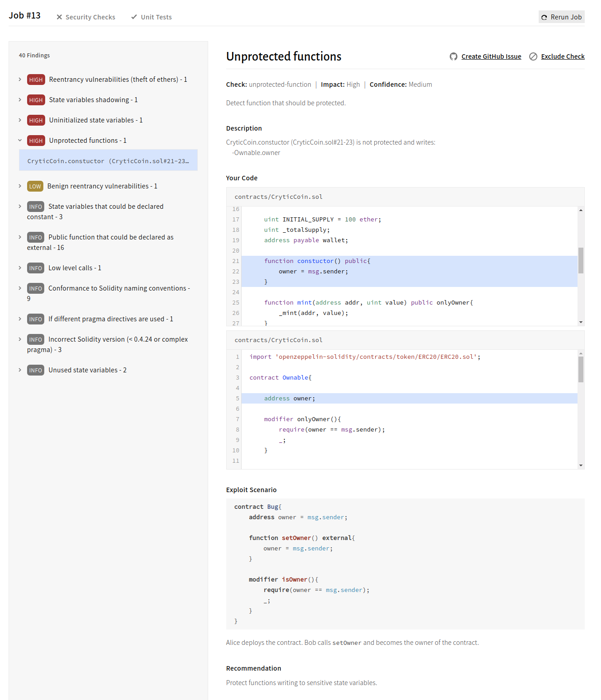Collapse the Unprotected functions finding group

(x=20, y=141)
